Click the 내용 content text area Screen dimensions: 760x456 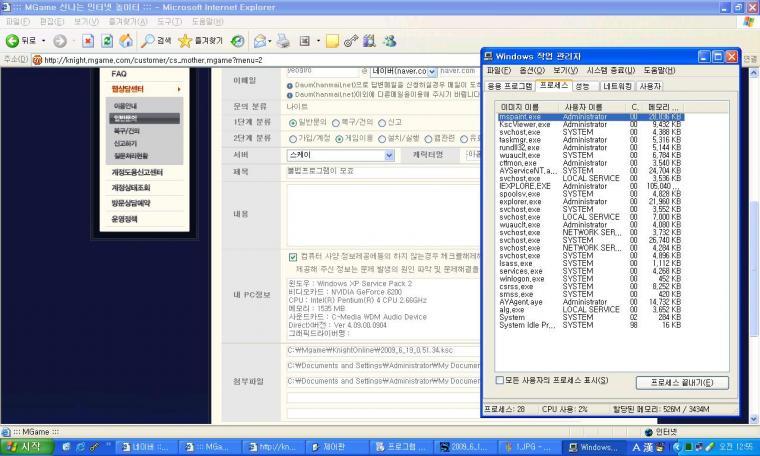pos(383,215)
